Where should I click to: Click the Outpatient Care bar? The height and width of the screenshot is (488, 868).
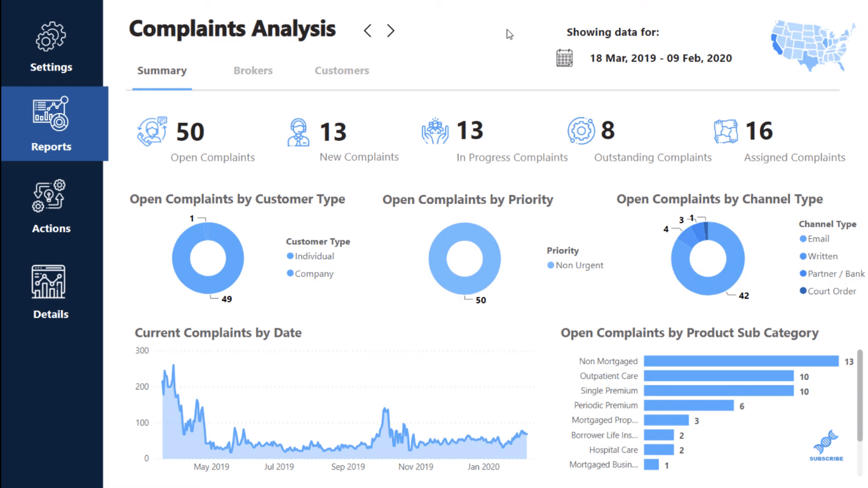tap(719, 376)
